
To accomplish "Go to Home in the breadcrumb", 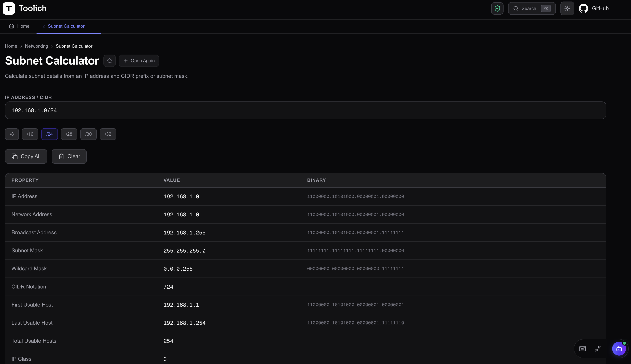I will (11, 46).
